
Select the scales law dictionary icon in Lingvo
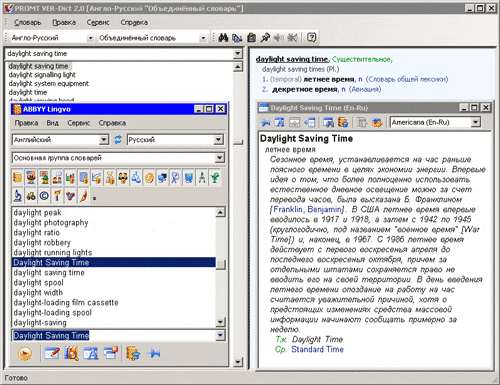click(x=136, y=177)
